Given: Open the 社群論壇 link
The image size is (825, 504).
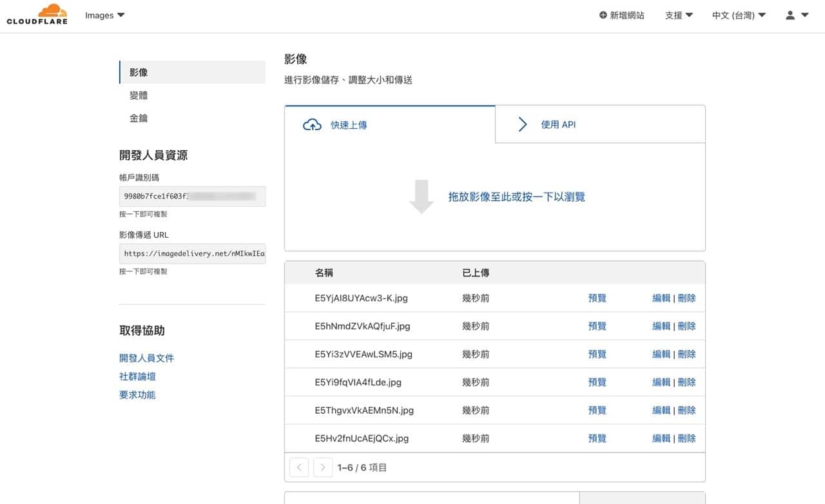Looking at the screenshot, I should pyautogui.click(x=137, y=376).
